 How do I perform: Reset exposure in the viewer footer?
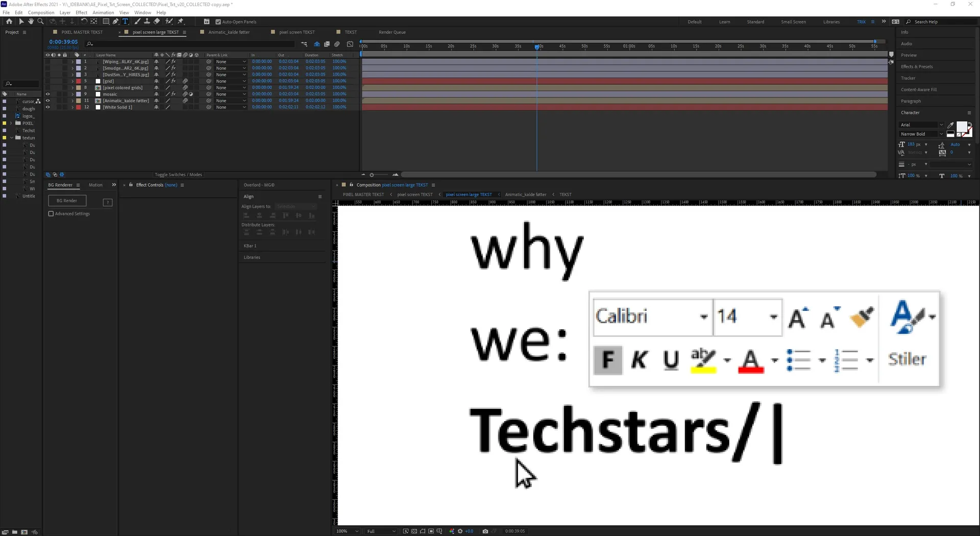tap(460, 531)
